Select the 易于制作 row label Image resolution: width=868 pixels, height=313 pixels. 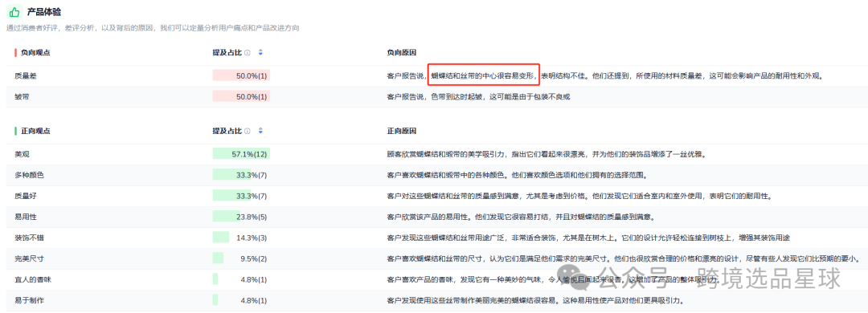[30, 301]
